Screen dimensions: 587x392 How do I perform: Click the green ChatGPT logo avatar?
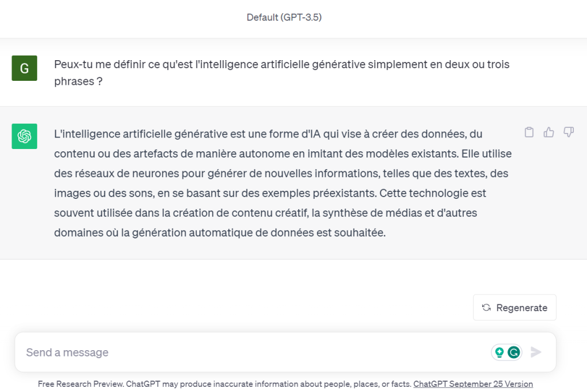click(24, 136)
